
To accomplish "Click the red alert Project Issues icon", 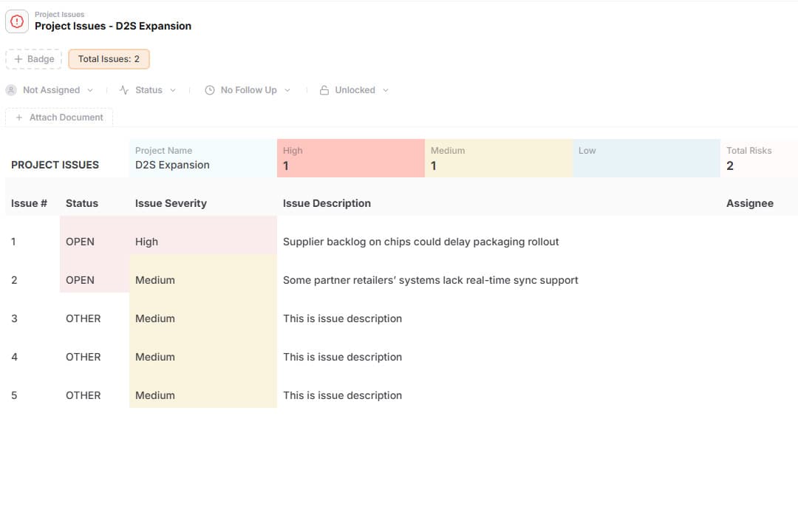I will pyautogui.click(x=17, y=21).
